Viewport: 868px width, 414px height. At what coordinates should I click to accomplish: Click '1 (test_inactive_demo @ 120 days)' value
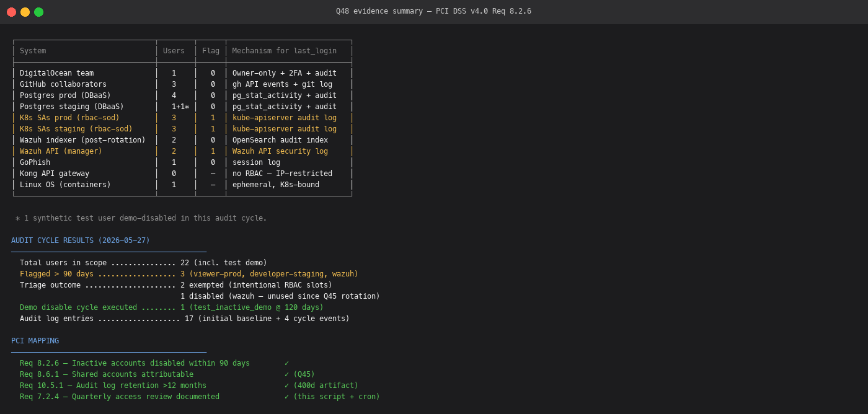click(x=252, y=307)
